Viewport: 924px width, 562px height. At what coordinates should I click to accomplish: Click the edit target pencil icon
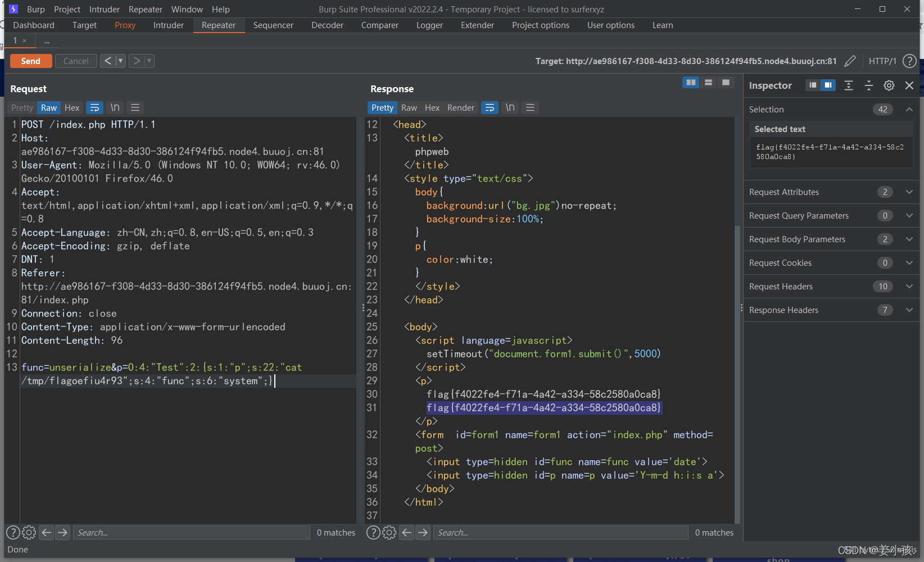pyautogui.click(x=850, y=61)
